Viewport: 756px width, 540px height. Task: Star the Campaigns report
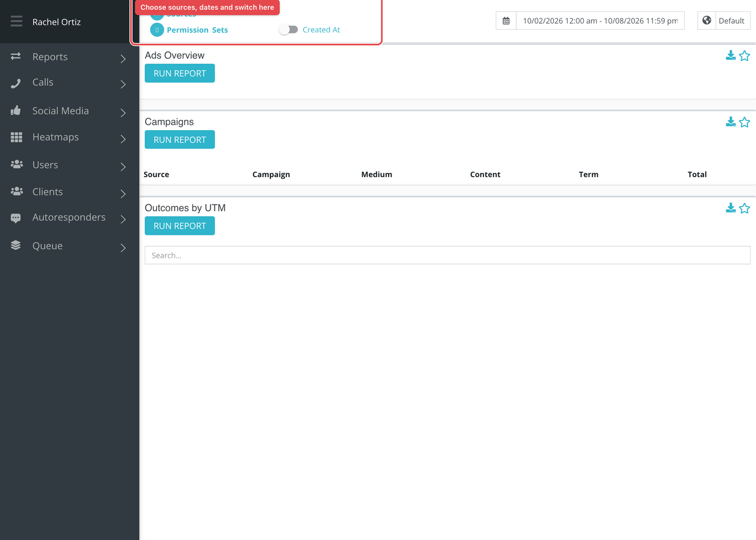tap(745, 122)
